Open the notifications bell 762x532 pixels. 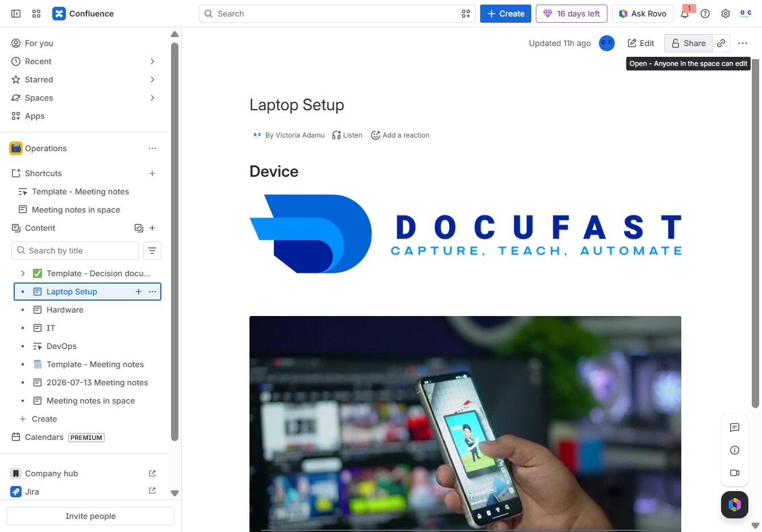point(685,14)
